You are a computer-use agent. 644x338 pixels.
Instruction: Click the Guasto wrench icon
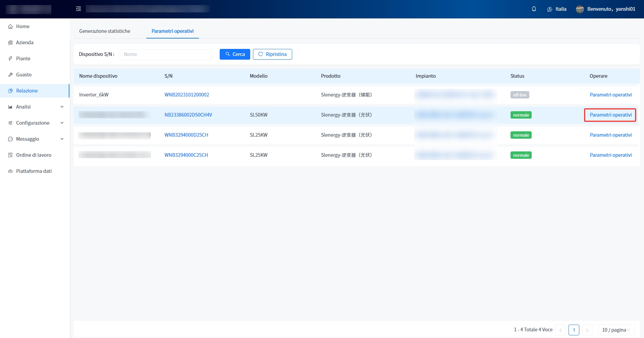tap(10, 75)
